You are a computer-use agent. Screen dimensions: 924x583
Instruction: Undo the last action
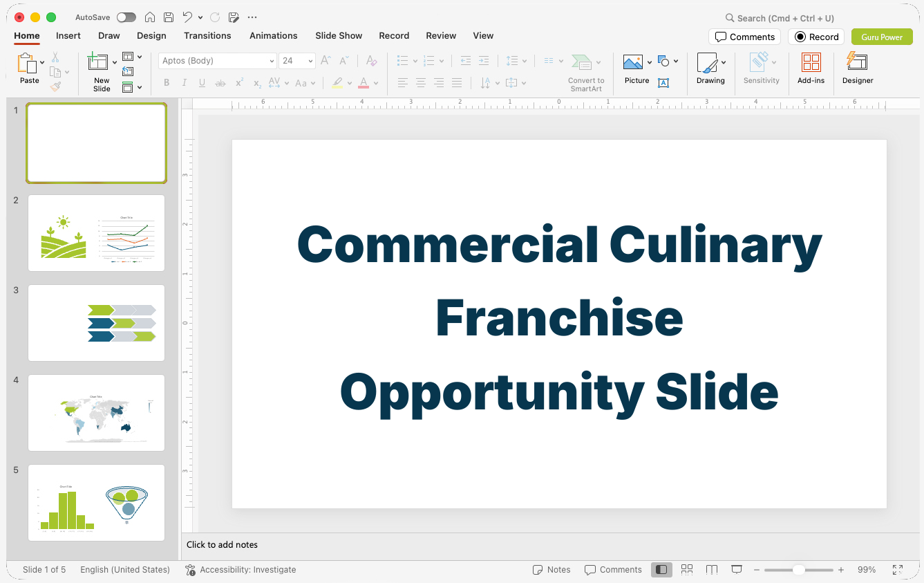pyautogui.click(x=187, y=17)
